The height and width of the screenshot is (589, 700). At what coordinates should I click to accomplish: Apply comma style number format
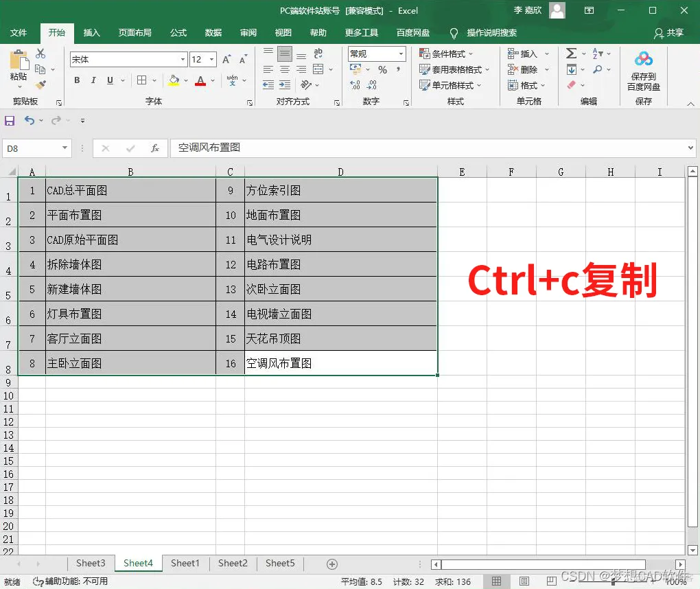tap(398, 69)
